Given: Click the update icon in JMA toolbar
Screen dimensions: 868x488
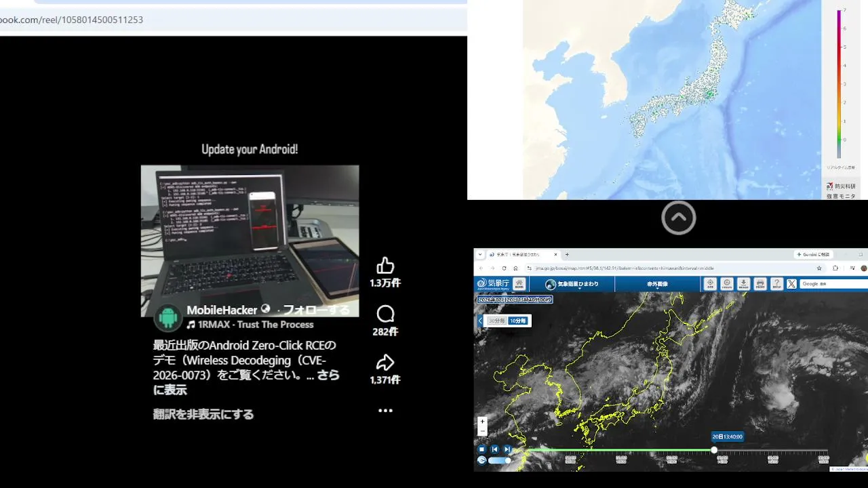Looking at the screenshot, I should coord(727,284).
